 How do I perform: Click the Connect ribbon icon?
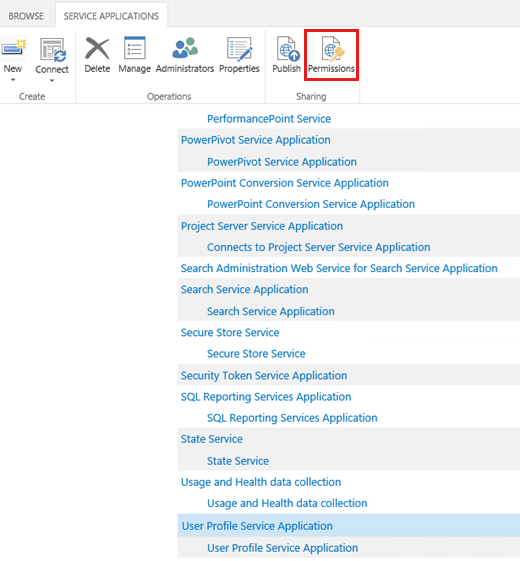coord(53,50)
